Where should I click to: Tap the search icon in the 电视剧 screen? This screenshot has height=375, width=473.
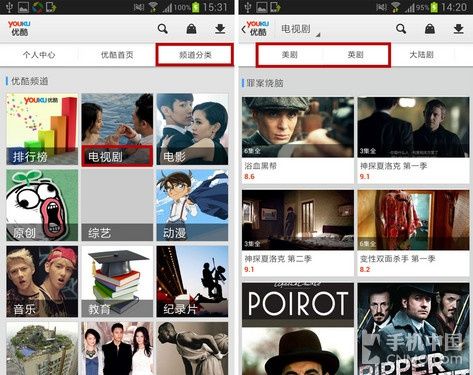click(401, 29)
